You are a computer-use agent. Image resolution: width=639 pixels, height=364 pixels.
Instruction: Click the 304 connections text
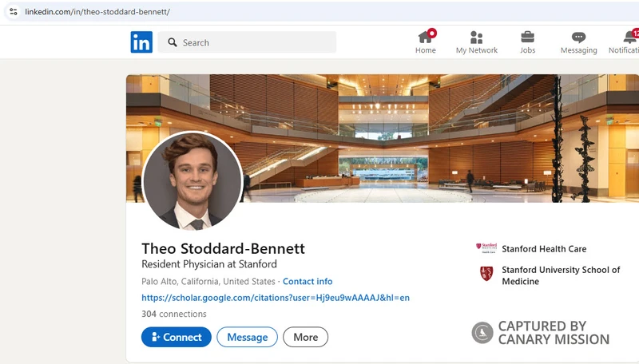click(x=174, y=314)
